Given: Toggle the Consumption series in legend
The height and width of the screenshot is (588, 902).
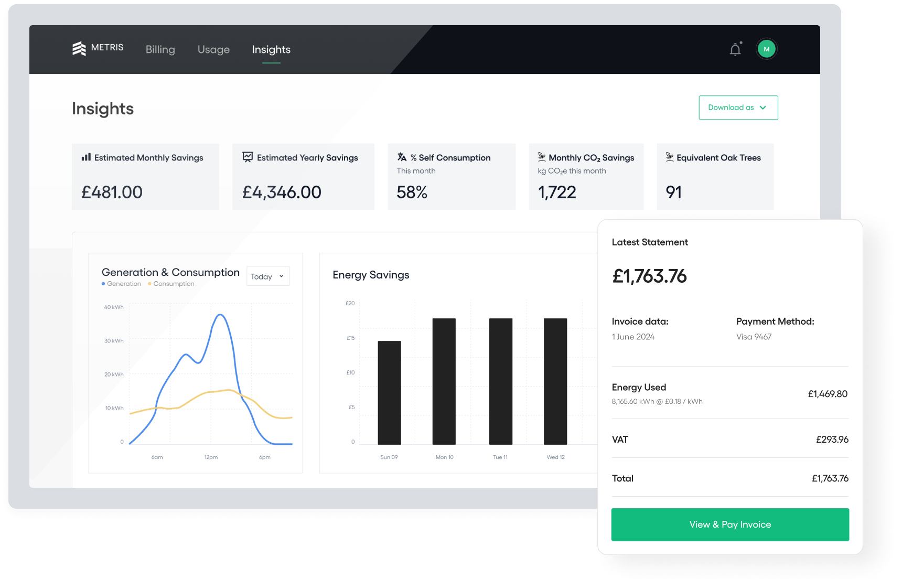Looking at the screenshot, I should 171,284.
